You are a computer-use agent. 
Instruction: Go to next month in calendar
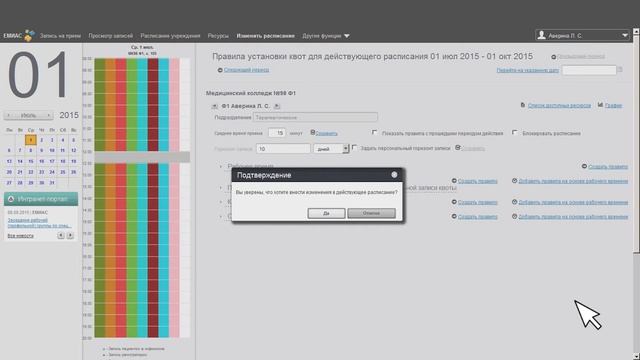[x=49, y=116]
